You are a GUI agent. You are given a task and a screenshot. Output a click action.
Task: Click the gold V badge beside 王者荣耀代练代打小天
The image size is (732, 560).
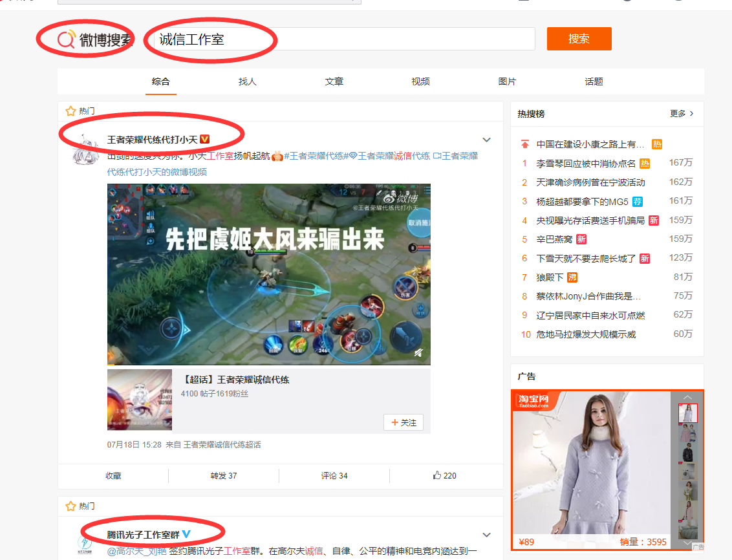click(x=204, y=139)
